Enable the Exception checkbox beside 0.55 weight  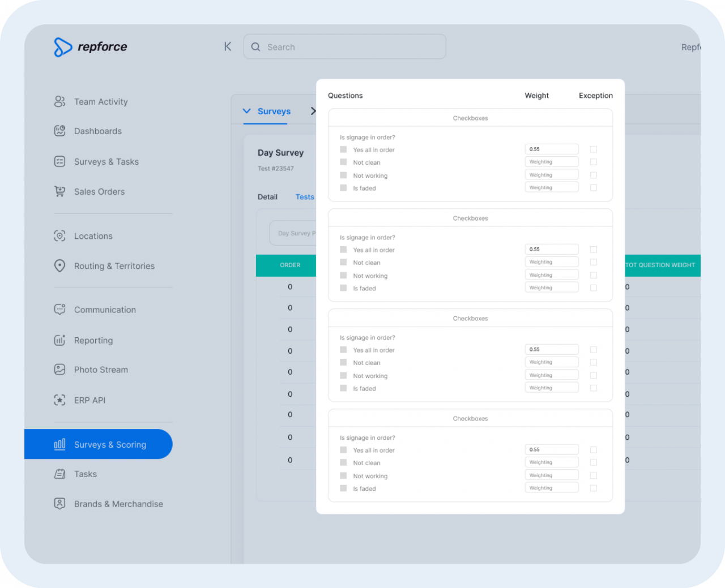coord(593,149)
